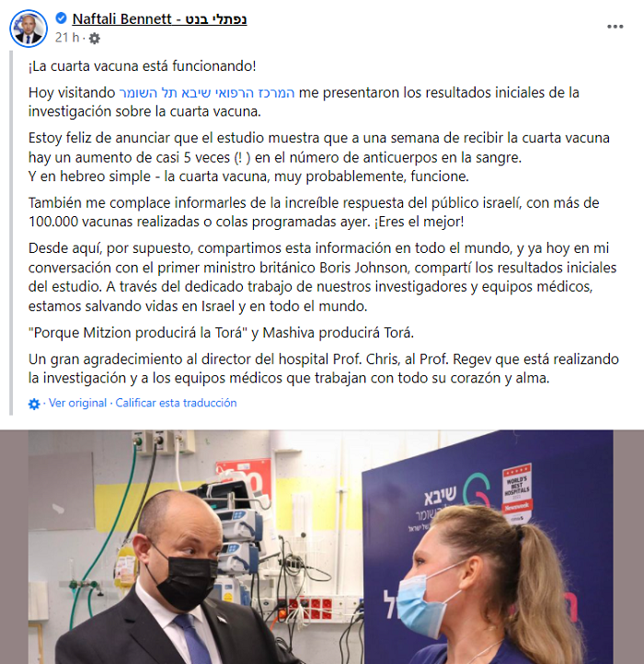Click the blue verified badge icon
644x664 pixels.
click(x=61, y=18)
